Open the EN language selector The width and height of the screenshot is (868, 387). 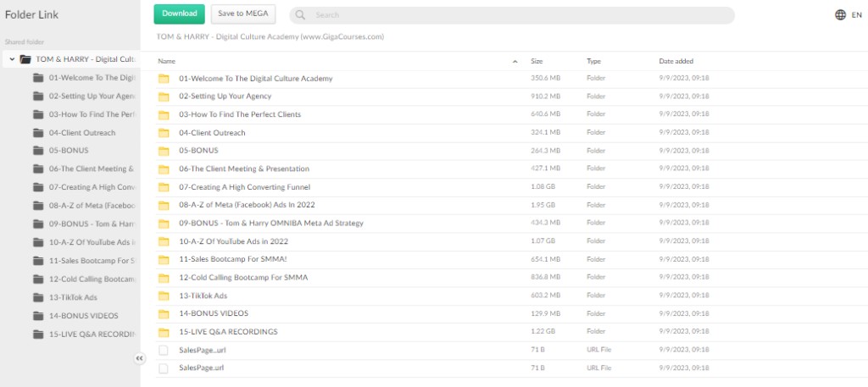[x=856, y=14]
